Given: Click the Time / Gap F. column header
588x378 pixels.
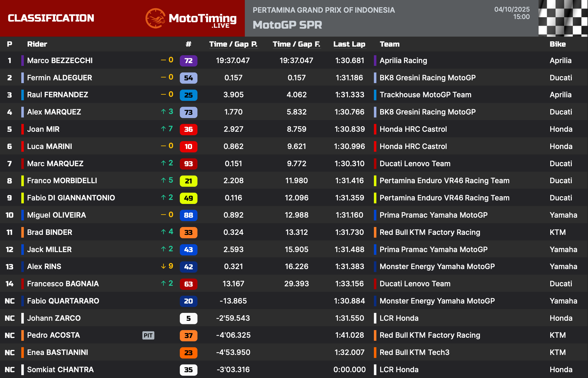Looking at the screenshot, I should [296, 44].
